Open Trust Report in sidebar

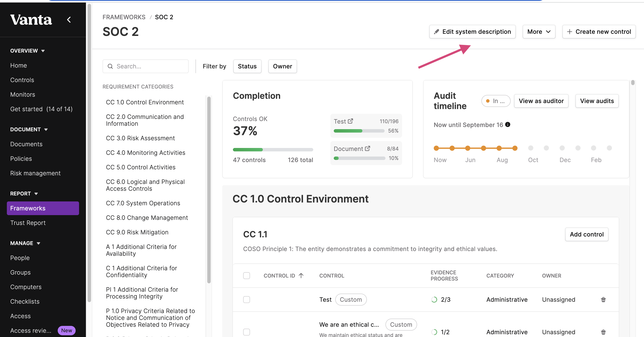pos(28,223)
